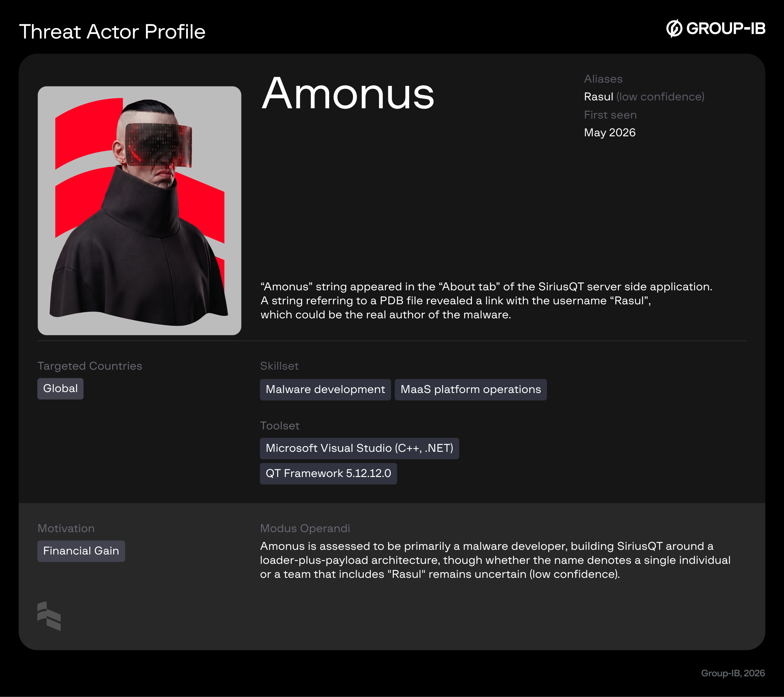Click the Aliases label
784x697 pixels.
pyautogui.click(x=603, y=79)
